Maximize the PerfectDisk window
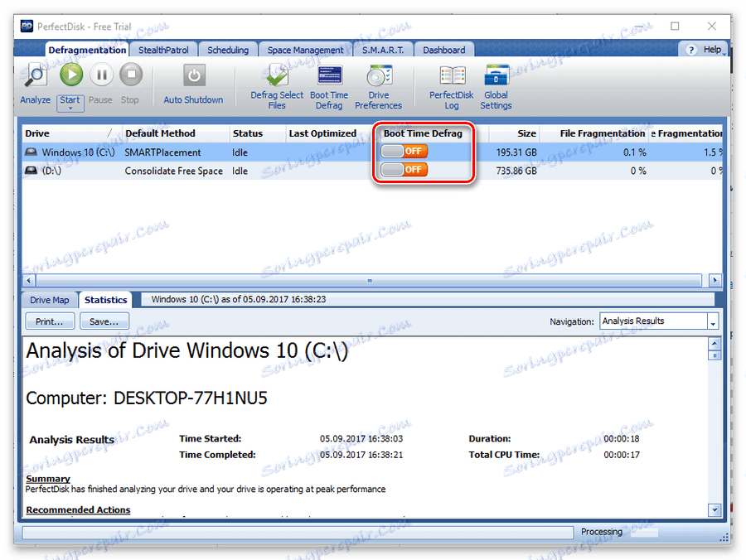Screen dimensions: 746x560 [675, 27]
